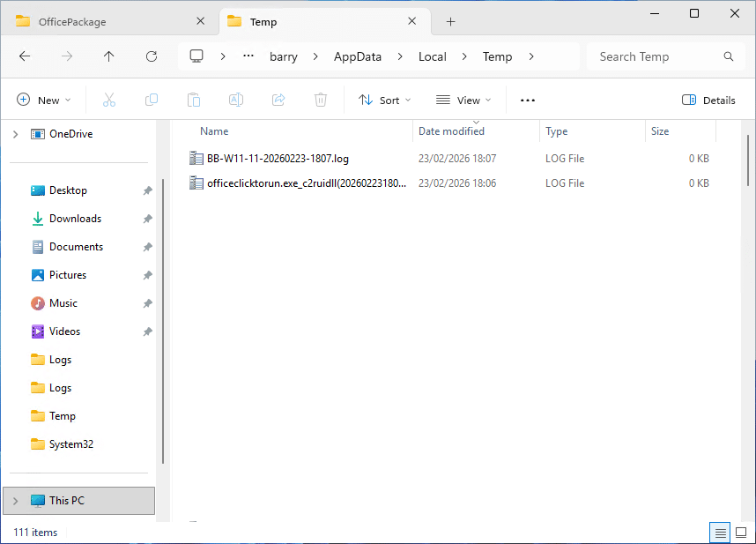Click the Copy icon in toolbar
The height and width of the screenshot is (544, 756).
pyautogui.click(x=152, y=101)
